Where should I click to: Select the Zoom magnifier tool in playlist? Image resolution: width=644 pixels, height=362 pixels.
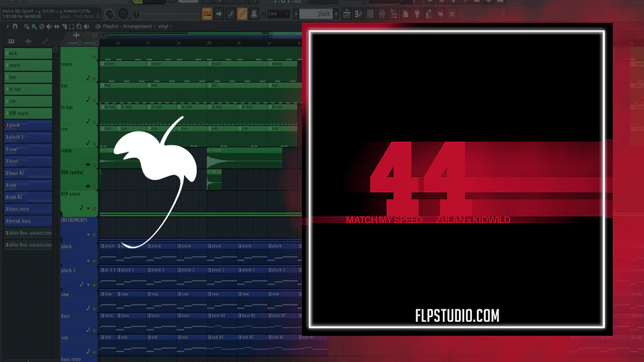(x=79, y=26)
